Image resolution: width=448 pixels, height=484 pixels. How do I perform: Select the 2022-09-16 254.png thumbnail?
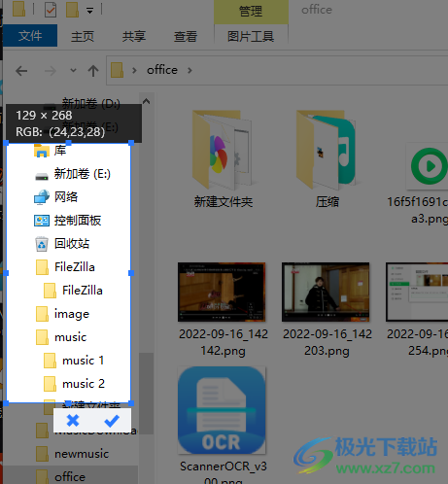(x=418, y=309)
